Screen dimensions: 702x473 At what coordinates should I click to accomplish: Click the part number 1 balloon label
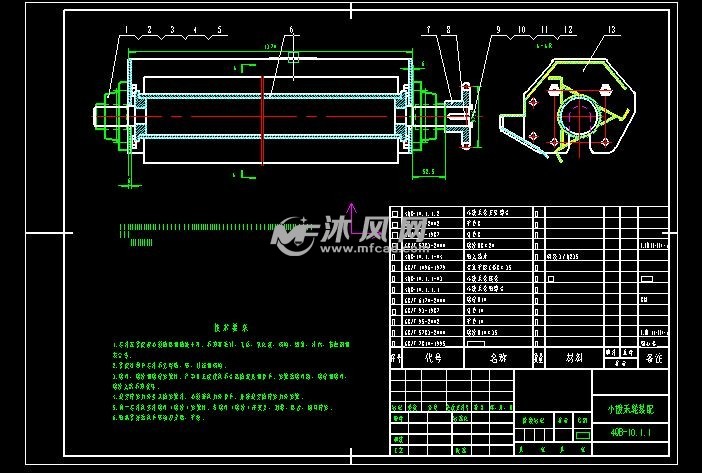point(127,32)
